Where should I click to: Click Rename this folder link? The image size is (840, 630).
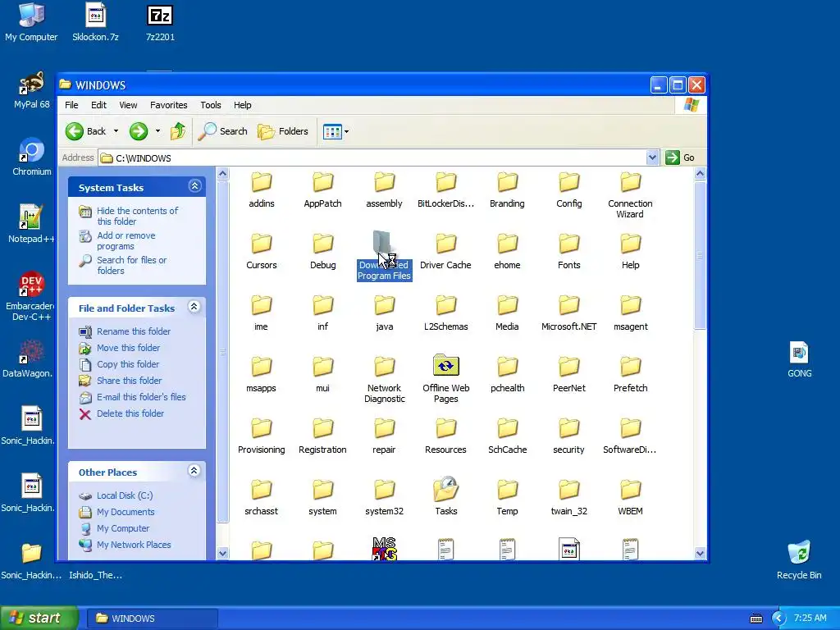click(x=134, y=331)
